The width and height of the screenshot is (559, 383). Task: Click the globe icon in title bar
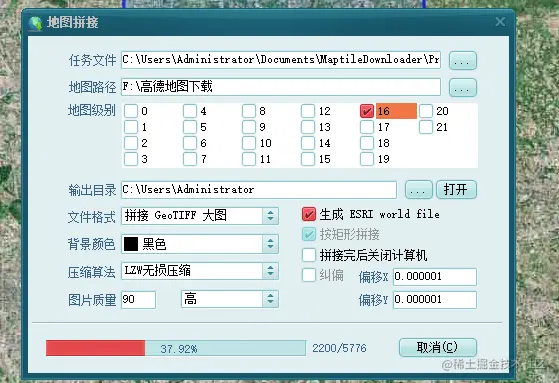point(35,24)
